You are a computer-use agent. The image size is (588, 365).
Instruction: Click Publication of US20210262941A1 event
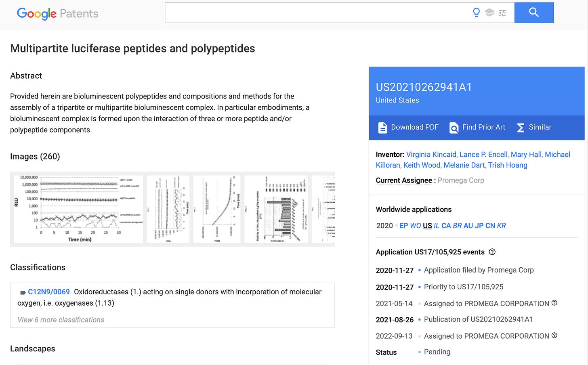click(479, 319)
